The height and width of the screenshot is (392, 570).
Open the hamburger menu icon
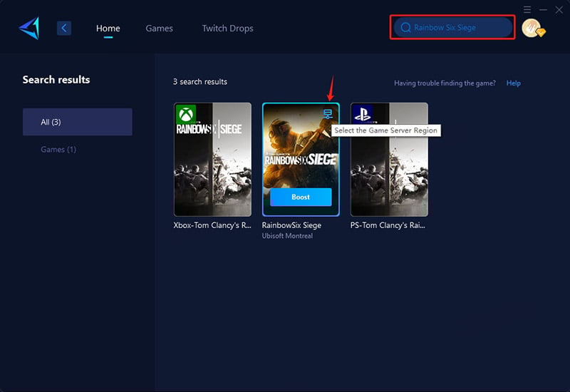click(x=527, y=9)
